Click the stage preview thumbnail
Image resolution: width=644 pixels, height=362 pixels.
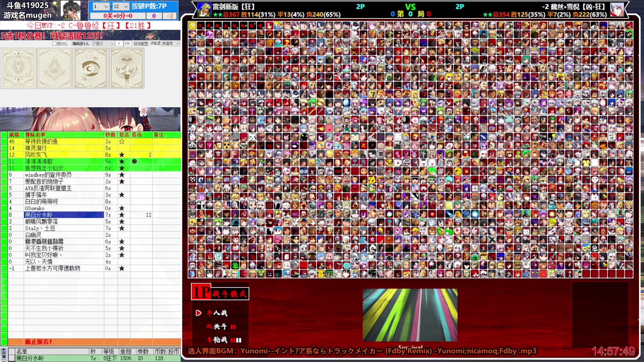pyautogui.click(x=410, y=315)
